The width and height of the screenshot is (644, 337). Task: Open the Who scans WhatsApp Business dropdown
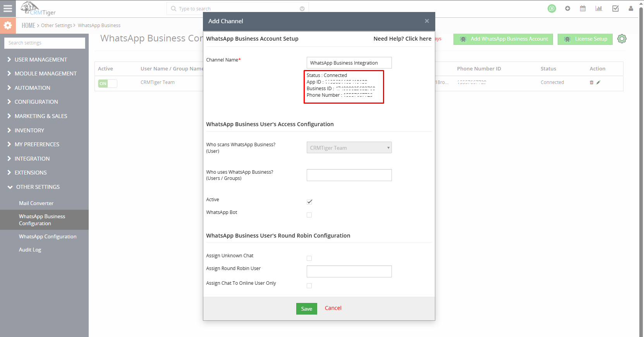click(x=349, y=147)
